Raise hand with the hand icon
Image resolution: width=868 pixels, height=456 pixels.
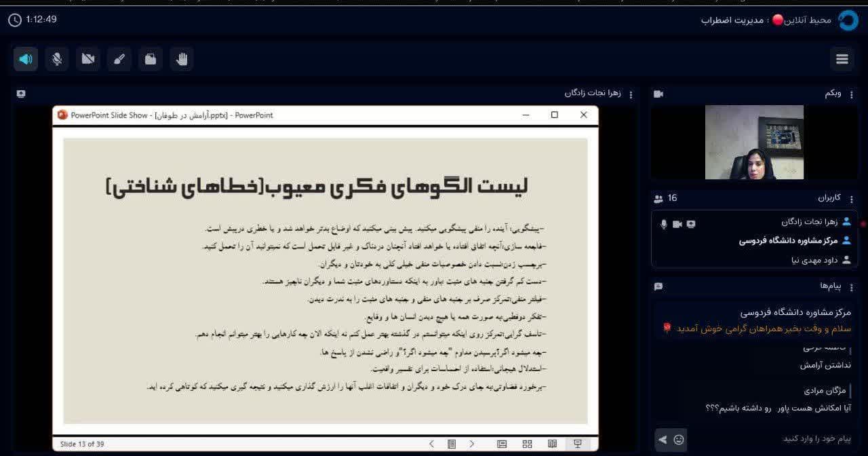tap(182, 59)
